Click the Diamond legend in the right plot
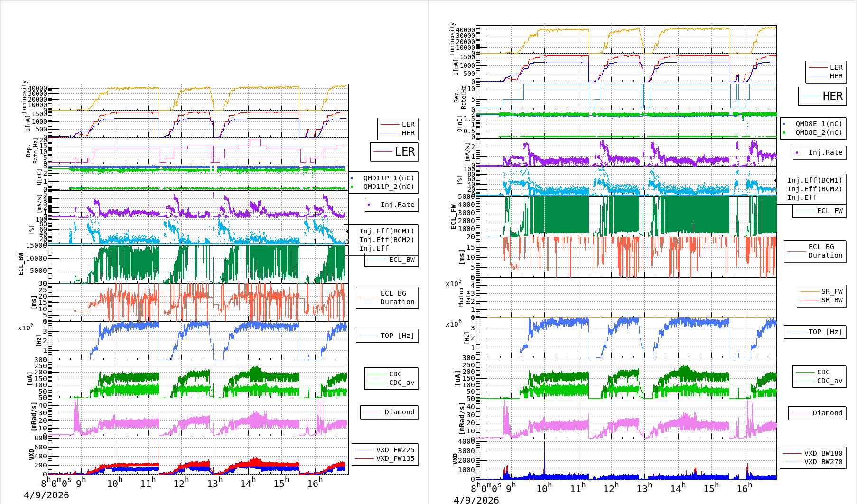Image resolution: width=857 pixels, height=504 pixels. pyautogui.click(x=817, y=413)
